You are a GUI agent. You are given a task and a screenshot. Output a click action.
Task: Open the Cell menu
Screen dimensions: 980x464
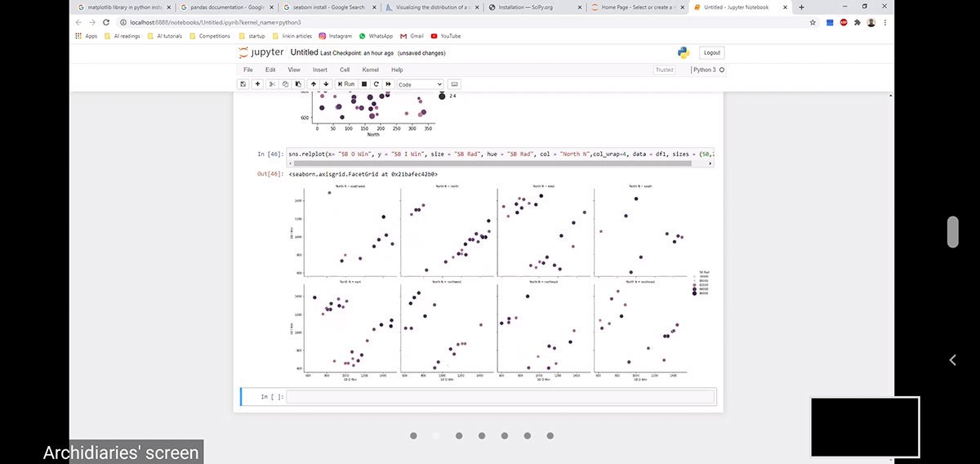click(x=345, y=70)
